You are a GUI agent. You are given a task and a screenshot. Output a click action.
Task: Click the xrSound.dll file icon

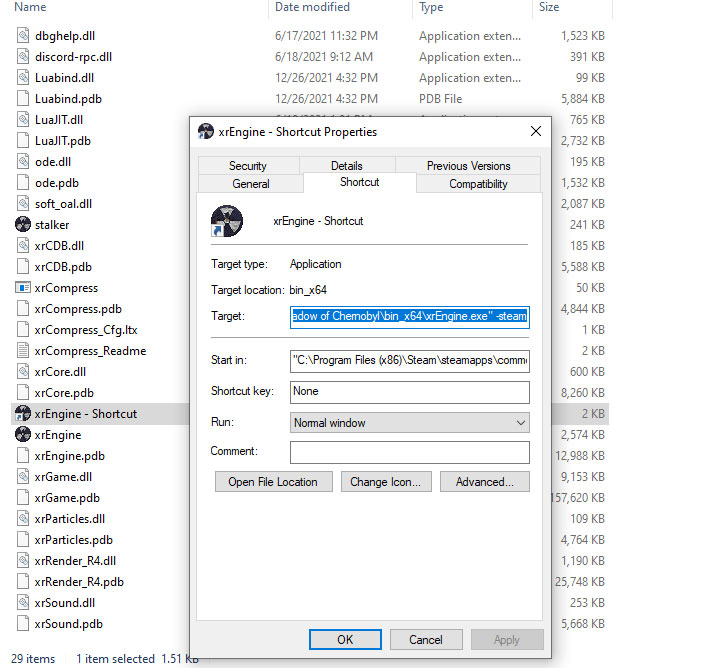23,603
